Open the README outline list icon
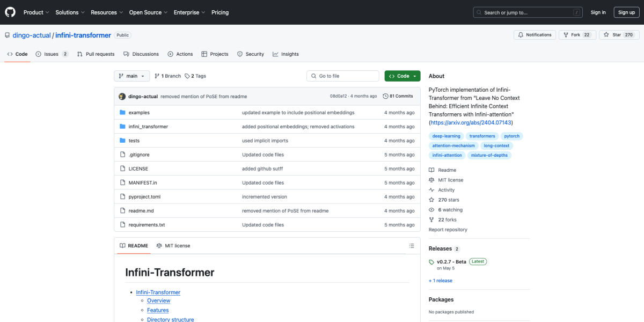644x322 pixels. pyautogui.click(x=412, y=246)
